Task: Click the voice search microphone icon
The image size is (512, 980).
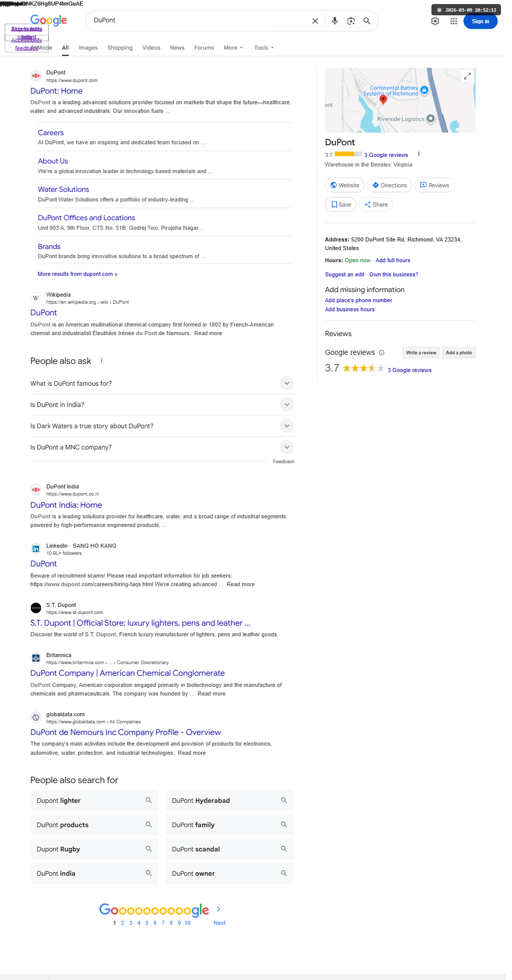Action: coord(334,21)
